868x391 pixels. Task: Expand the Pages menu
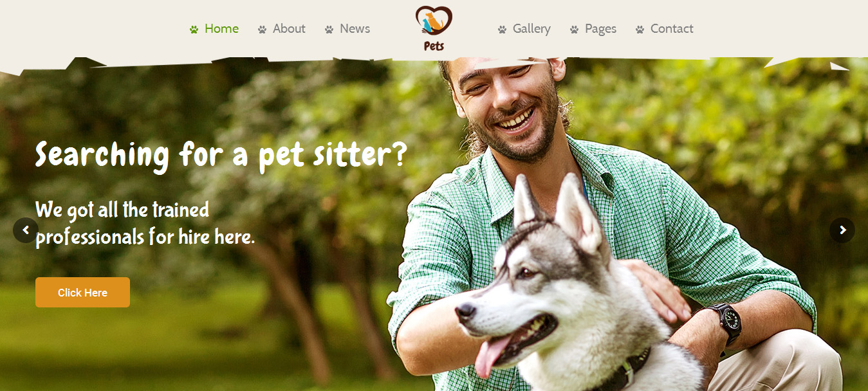600,29
